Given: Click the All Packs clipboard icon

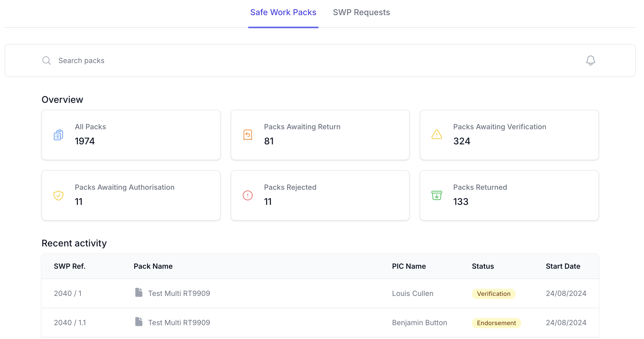Looking at the screenshot, I should tap(58, 135).
